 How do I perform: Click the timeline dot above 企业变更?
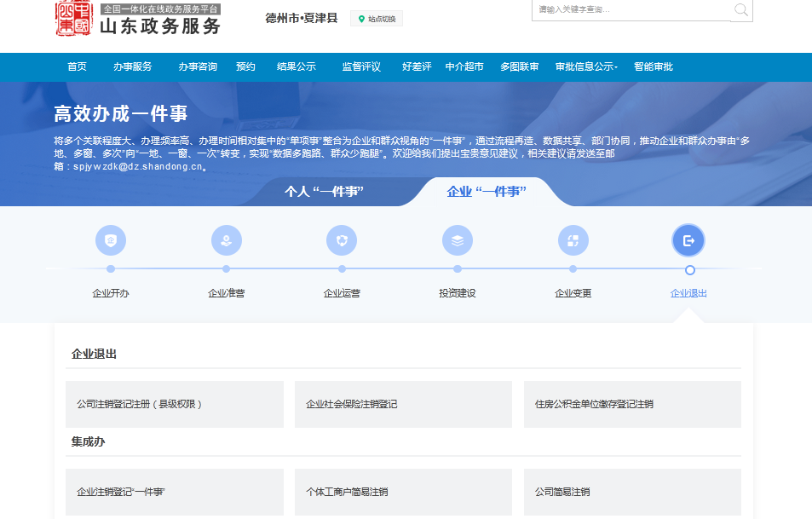pos(573,268)
